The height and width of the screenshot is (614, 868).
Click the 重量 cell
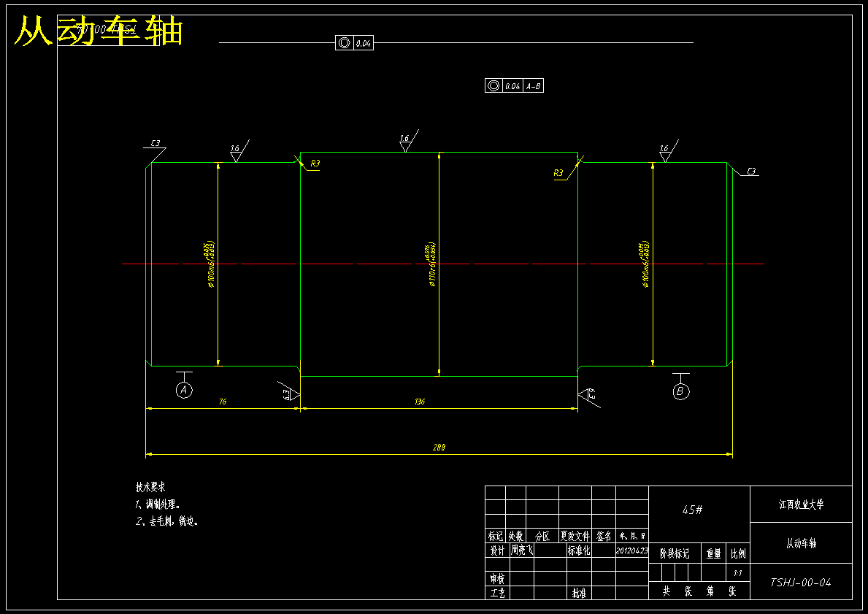click(713, 553)
